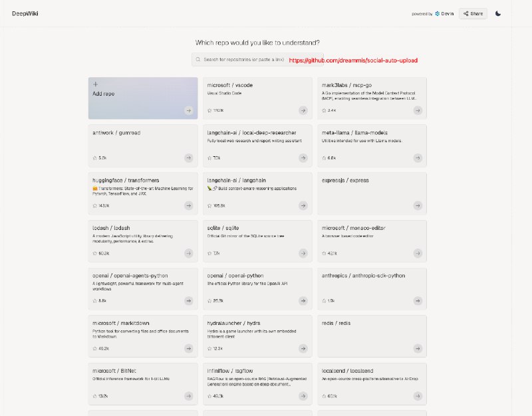Click the search magnifier icon
This screenshot has width=532, height=416.
198,59
